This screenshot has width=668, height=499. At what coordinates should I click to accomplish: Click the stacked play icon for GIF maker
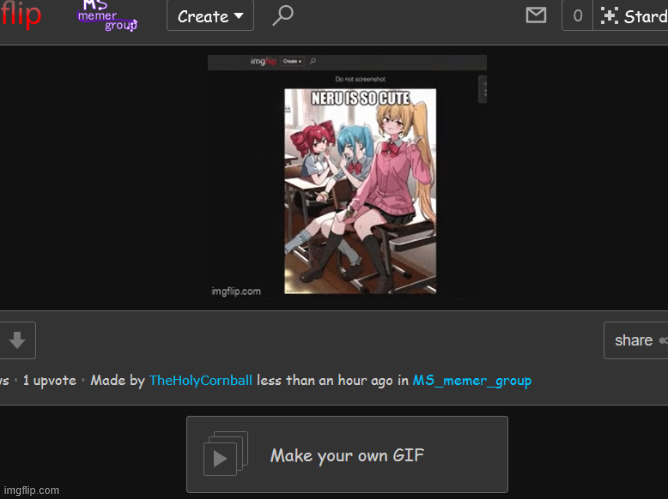[223, 455]
